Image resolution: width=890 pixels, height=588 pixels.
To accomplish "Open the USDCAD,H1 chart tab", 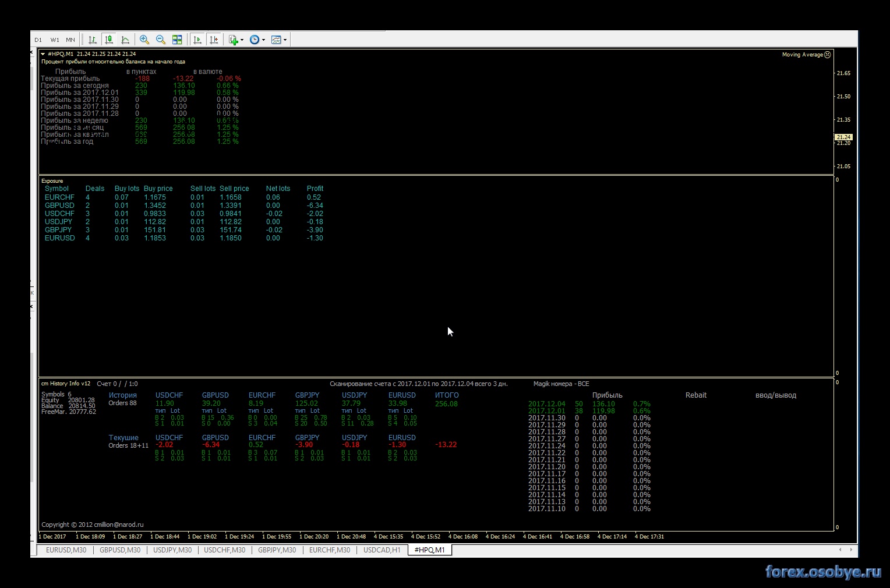I will (382, 550).
